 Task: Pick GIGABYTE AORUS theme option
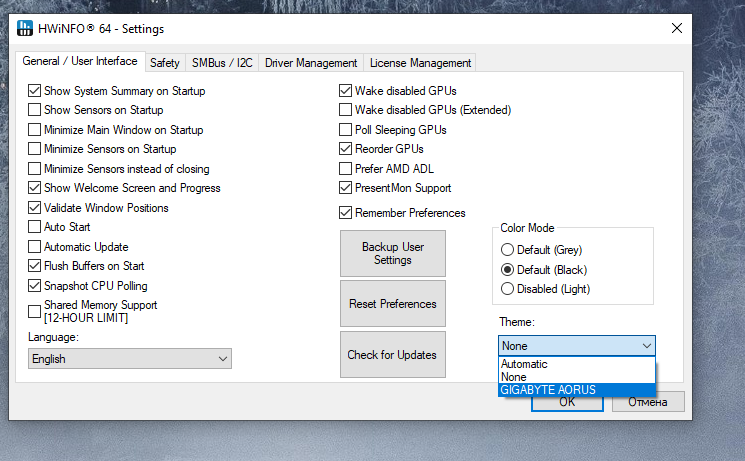pos(577,390)
